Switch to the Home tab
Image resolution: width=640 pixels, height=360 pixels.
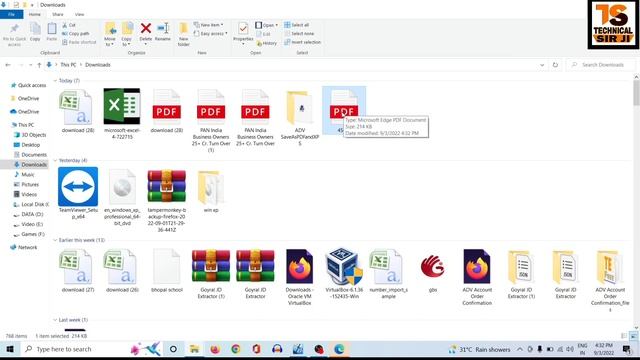coord(35,14)
